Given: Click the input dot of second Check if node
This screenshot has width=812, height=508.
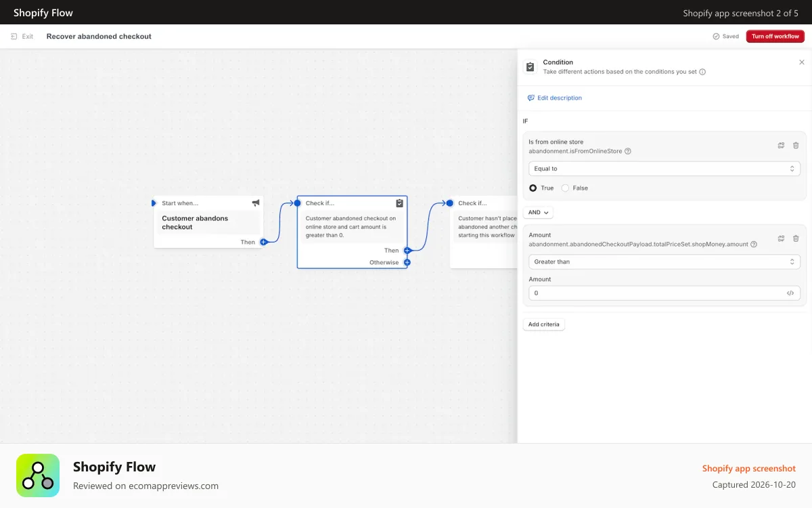Looking at the screenshot, I should (x=450, y=203).
